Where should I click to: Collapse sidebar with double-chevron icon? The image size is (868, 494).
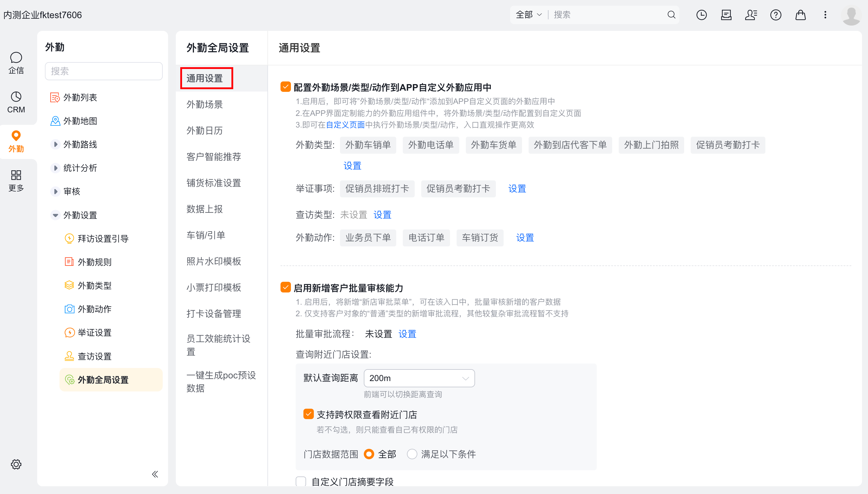(x=155, y=474)
